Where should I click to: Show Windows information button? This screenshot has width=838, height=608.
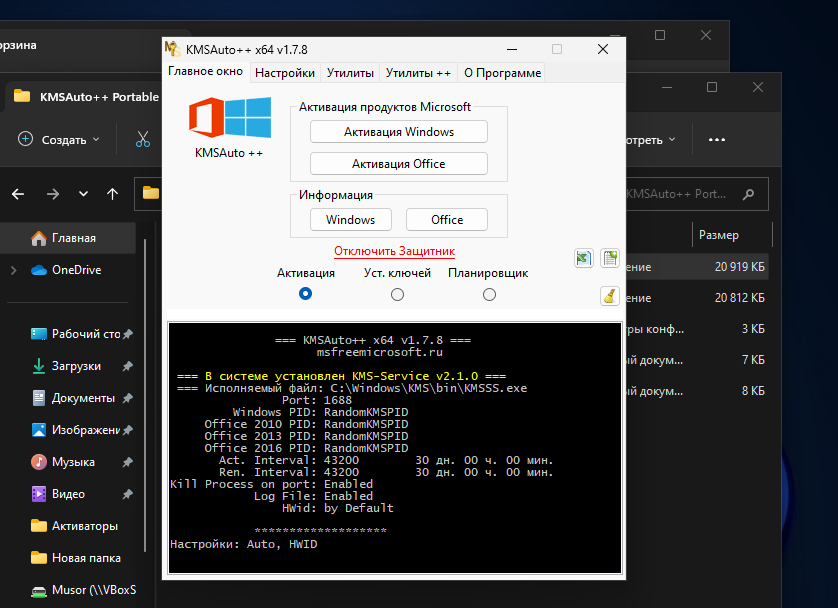coord(351,220)
